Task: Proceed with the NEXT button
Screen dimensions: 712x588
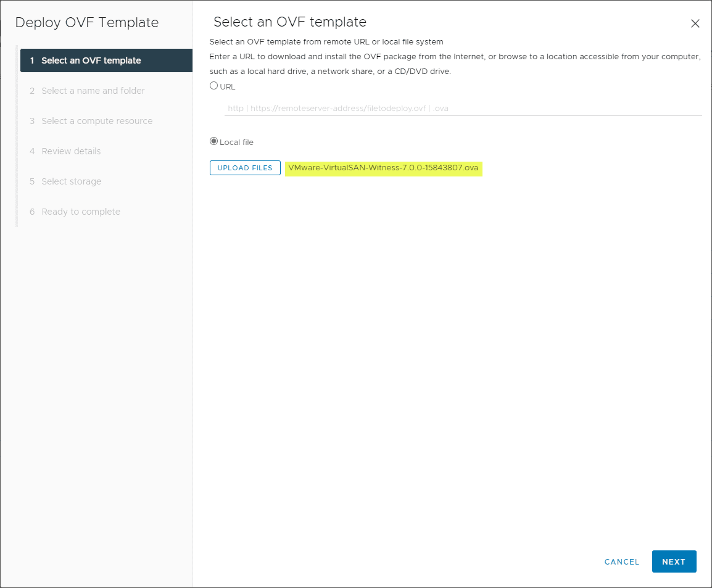Action: click(674, 561)
